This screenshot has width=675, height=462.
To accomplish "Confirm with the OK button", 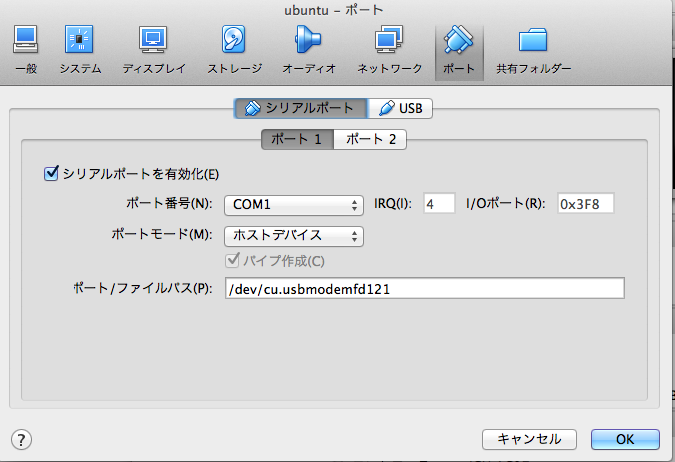I will pyautogui.click(x=625, y=439).
